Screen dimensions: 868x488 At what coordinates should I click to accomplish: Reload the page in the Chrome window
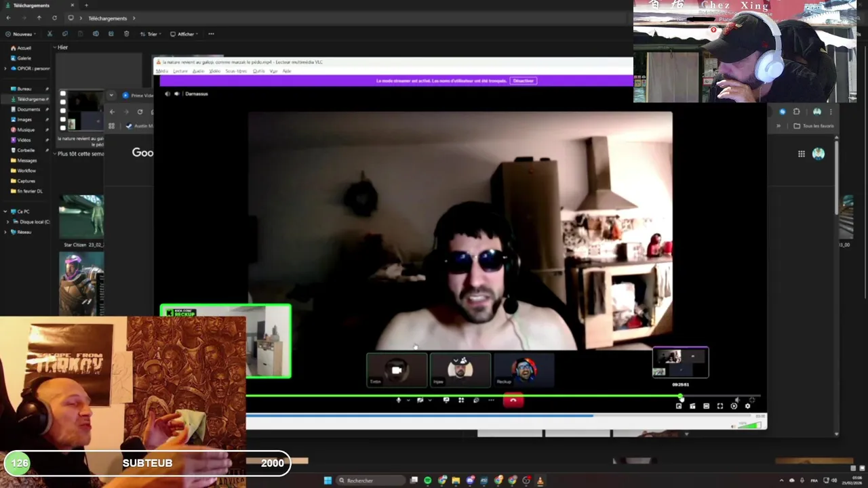[140, 112]
